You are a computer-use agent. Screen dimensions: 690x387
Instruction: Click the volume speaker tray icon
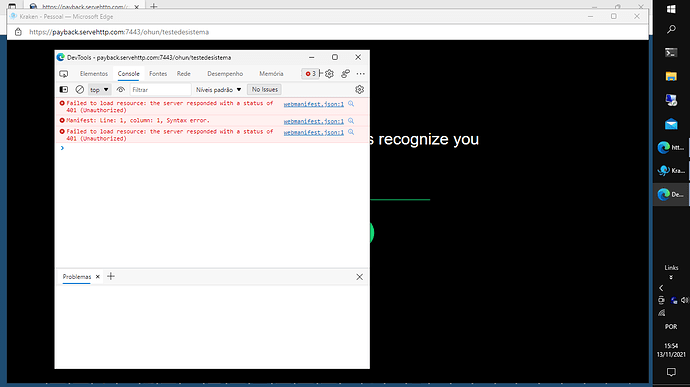coord(684,300)
